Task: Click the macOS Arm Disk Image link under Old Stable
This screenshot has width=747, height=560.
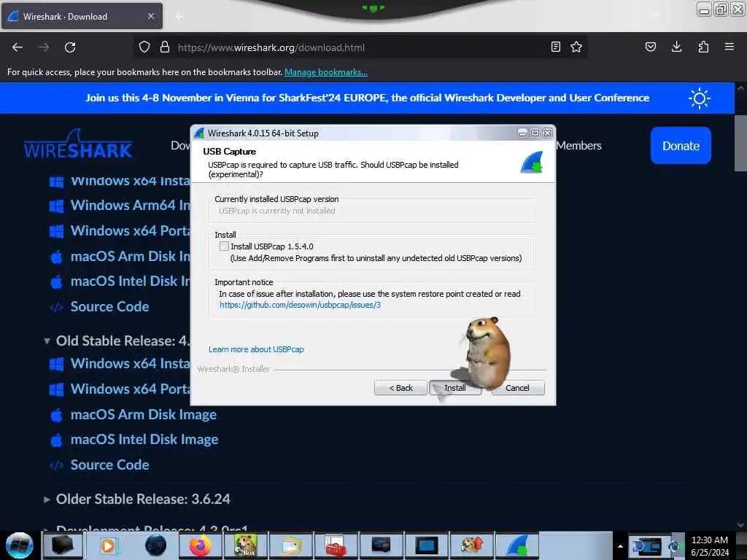Action: 144,415
